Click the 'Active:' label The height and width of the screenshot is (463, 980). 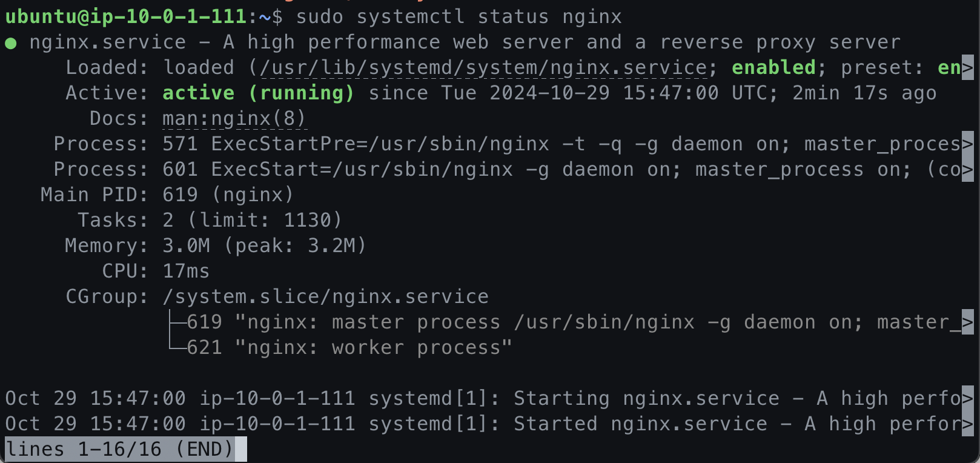pyautogui.click(x=107, y=93)
